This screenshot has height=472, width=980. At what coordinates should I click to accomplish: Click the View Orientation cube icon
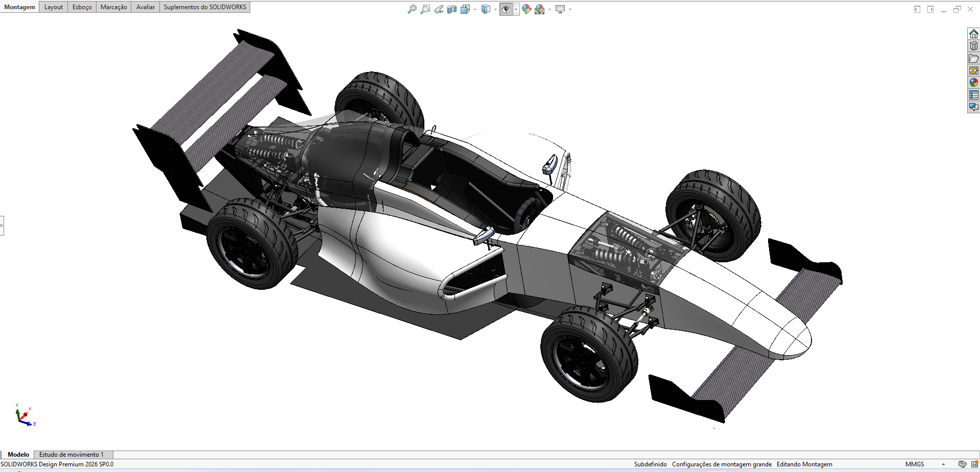(x=465, y=9)
